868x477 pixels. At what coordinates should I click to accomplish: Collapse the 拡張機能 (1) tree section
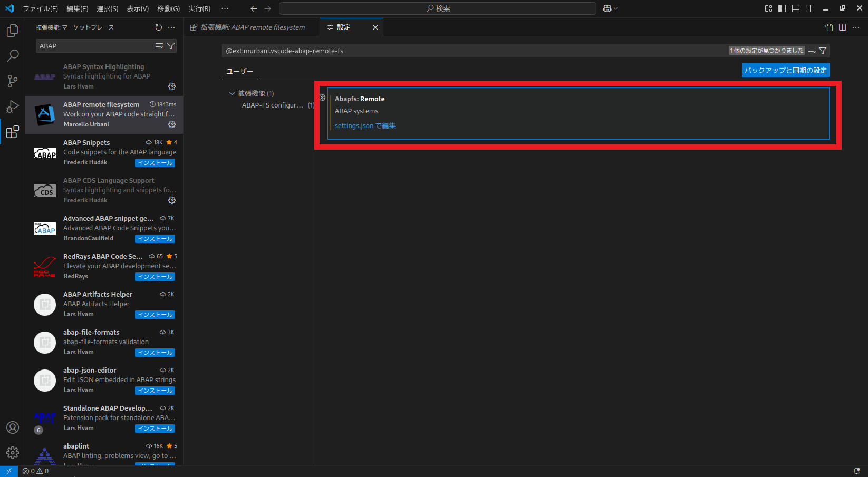point(232,93)
